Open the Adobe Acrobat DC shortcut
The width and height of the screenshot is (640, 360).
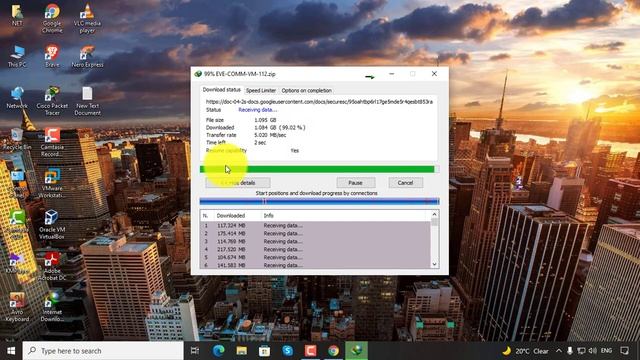(52, 266)
